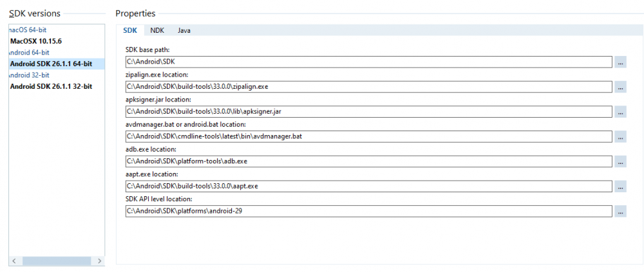Click the 'avdmanager.bat or android.bat location:' label
Viewport: 644px width, 272px height.
[x=185, y=125]
